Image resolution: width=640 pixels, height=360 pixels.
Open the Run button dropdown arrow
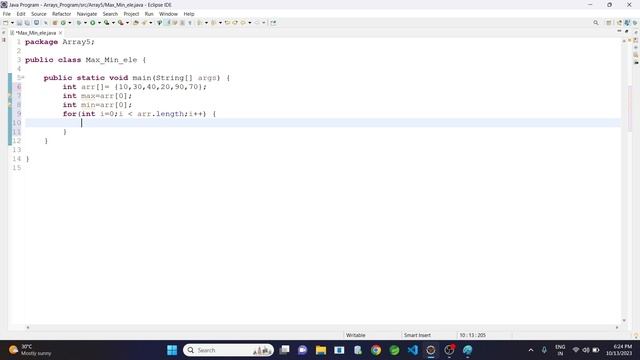[99, 23]
